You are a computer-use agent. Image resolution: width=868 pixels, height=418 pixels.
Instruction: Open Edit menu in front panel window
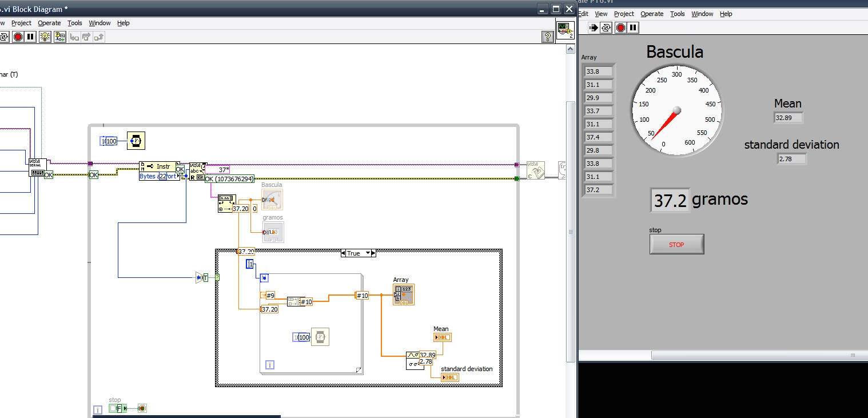point(583,14)
